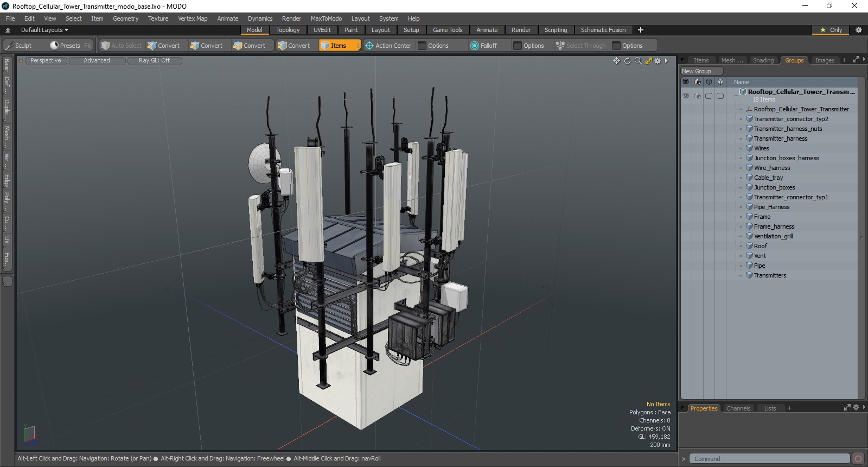Select the Junction_boxes_harness item

coord(786,158)
